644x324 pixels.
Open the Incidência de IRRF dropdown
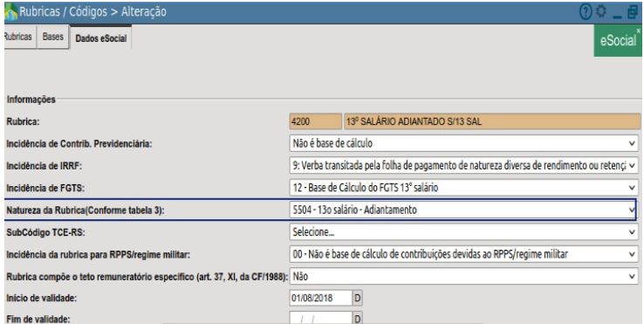463,166
